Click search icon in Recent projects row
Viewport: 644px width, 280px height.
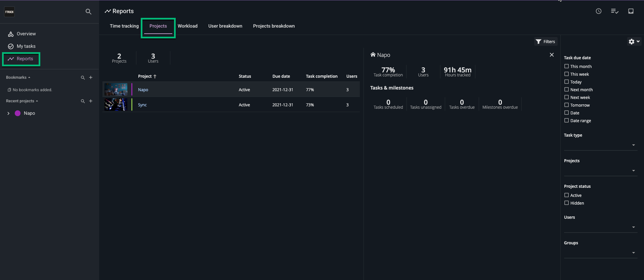point(83,101)
